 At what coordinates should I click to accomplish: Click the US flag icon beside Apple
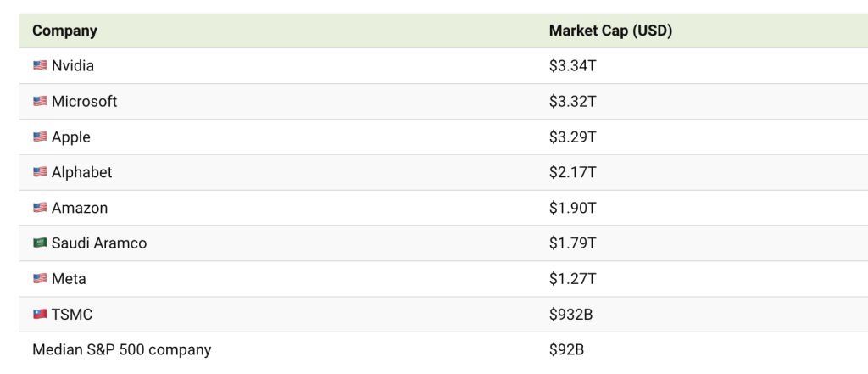40,137
